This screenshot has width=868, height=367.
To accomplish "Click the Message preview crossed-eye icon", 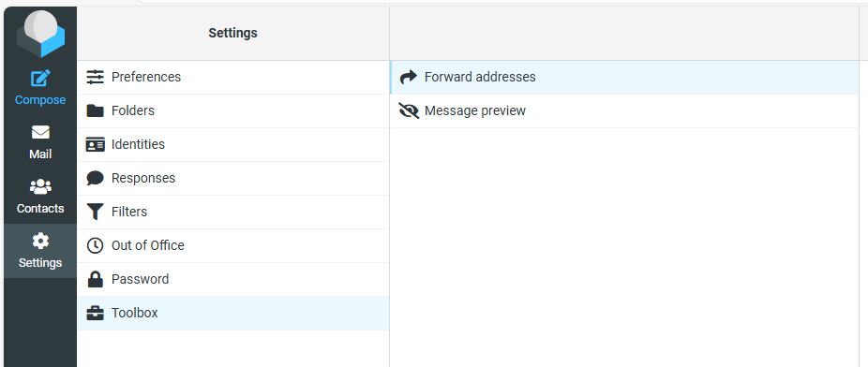I will (409, 110).
